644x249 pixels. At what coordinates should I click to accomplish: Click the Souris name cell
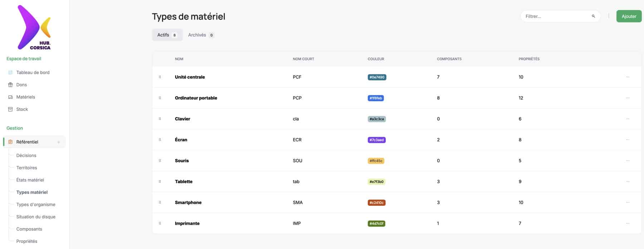[182, 161]
